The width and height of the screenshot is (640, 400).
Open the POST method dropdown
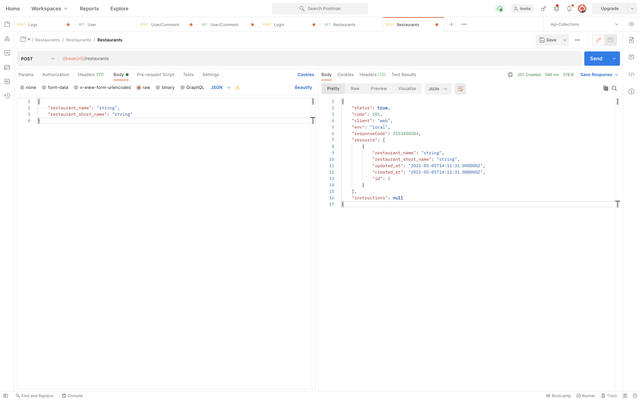click(37, 59)
